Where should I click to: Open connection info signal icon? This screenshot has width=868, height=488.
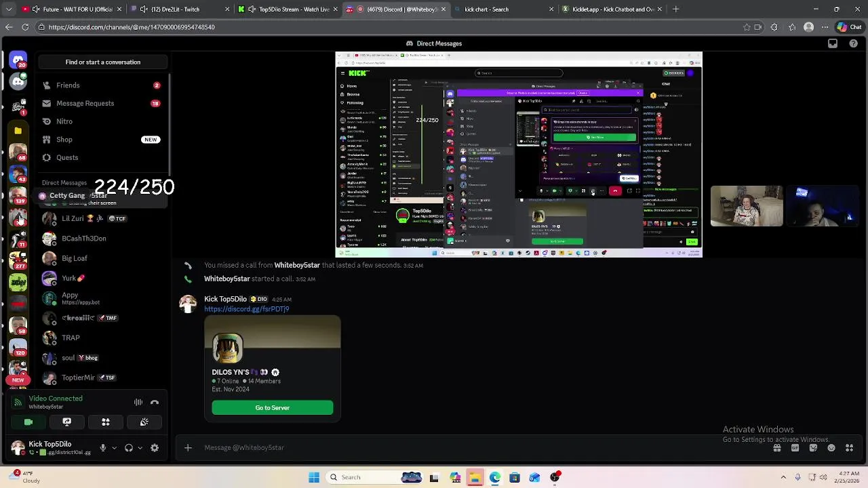[x=18, y=402]
